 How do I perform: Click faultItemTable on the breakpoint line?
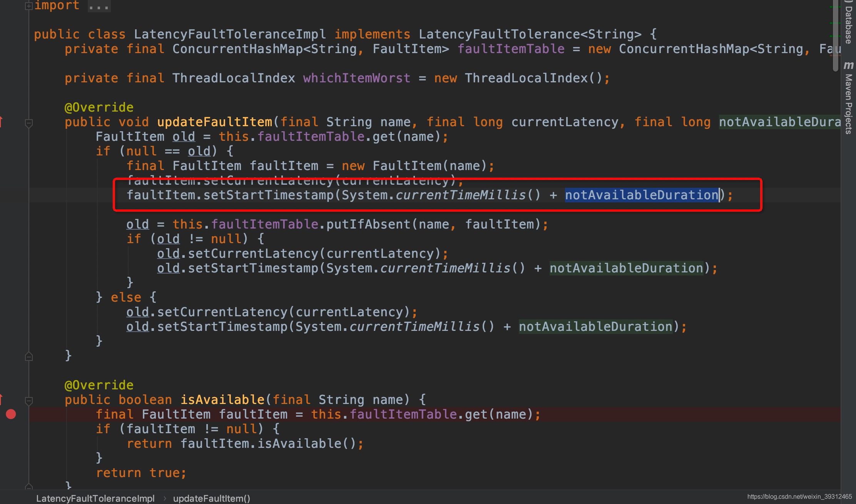[403, 414]
